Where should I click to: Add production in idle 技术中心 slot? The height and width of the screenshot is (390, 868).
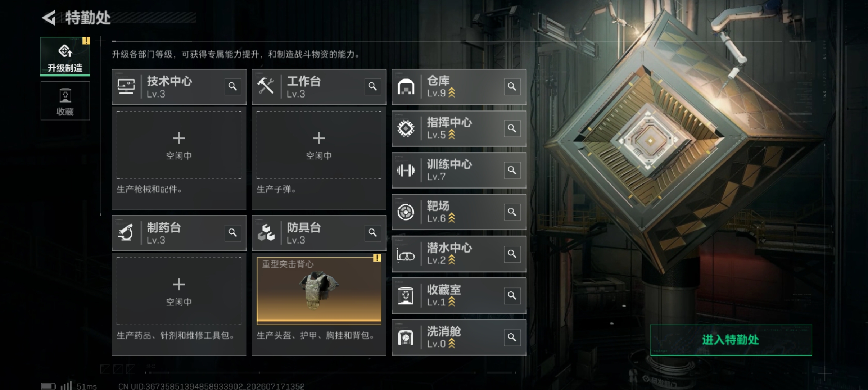point(179,145)
